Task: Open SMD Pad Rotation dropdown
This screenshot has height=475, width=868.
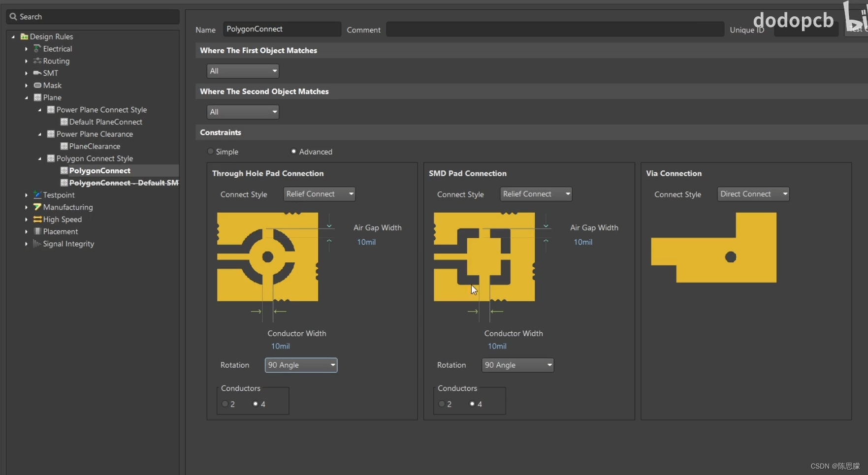Action: (517, 365)
